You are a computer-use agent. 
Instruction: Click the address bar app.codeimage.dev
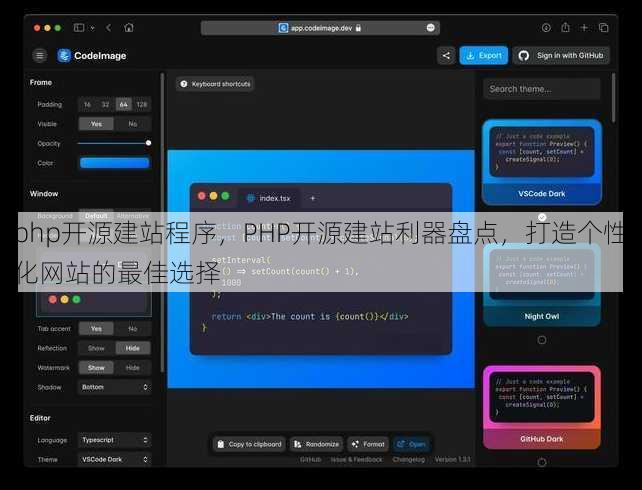tap(320, 28)
